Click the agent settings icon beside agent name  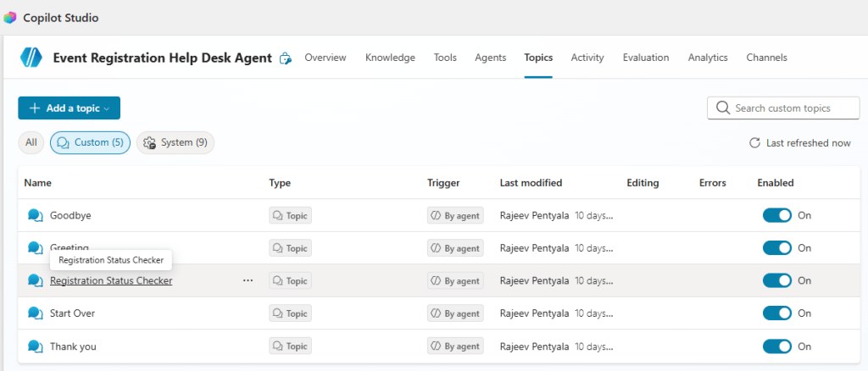point(286,58)
